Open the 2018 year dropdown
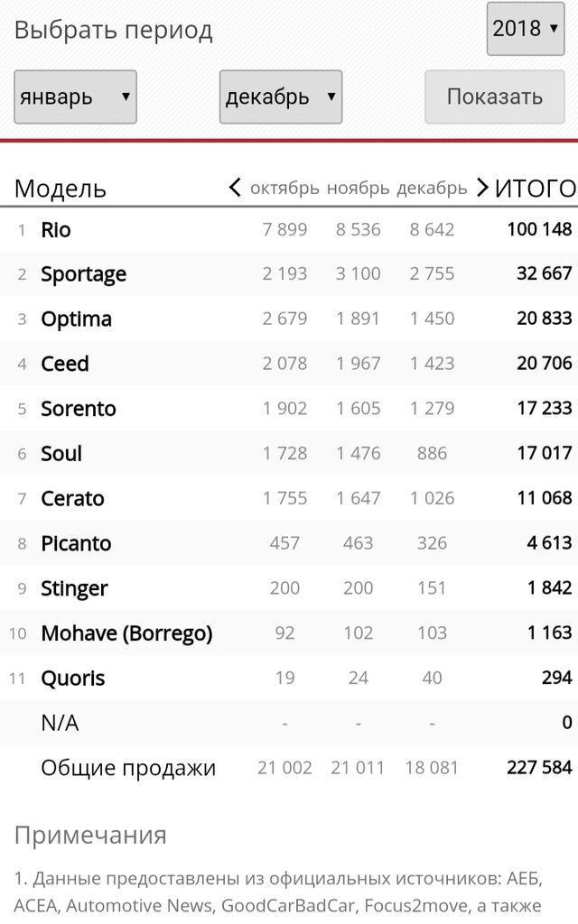This screenshot has height=924, width=578. tap(526, 28)
